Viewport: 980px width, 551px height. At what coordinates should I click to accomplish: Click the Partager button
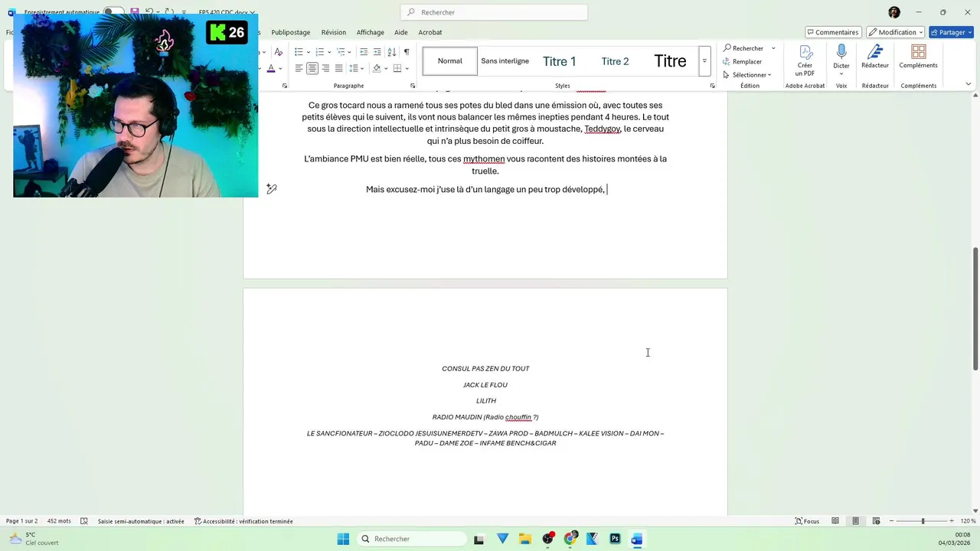(x=951, y=32)
